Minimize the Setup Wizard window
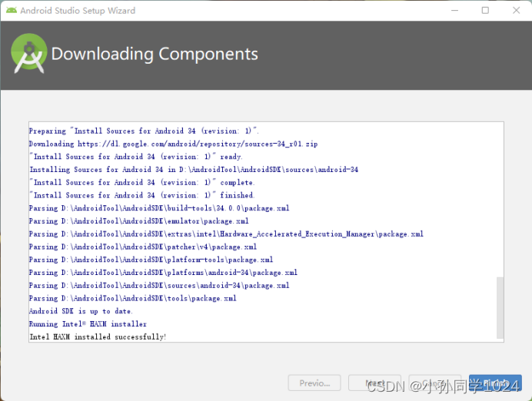This screenshot has width=532, height=401. 454,11
